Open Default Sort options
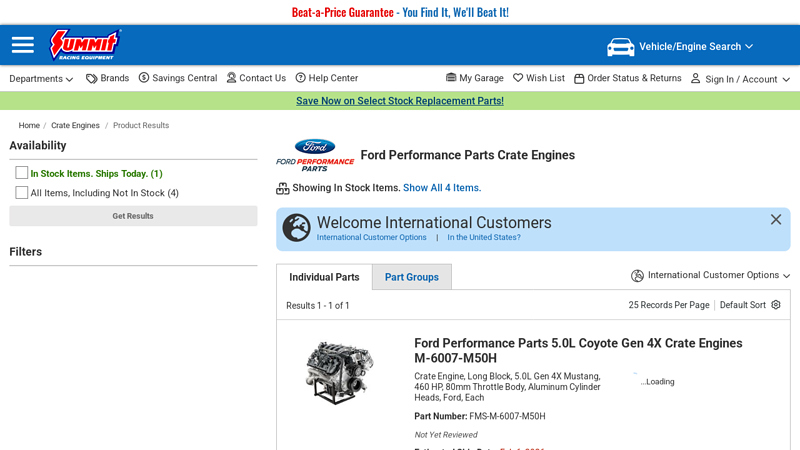Screen dimensions: 800x450 743,305
